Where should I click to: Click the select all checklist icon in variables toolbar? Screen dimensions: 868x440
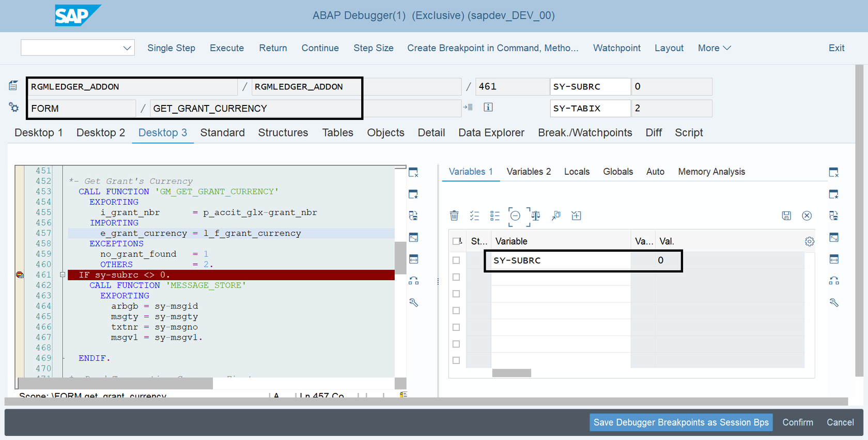pyautogui.click(x=474, y=216)
